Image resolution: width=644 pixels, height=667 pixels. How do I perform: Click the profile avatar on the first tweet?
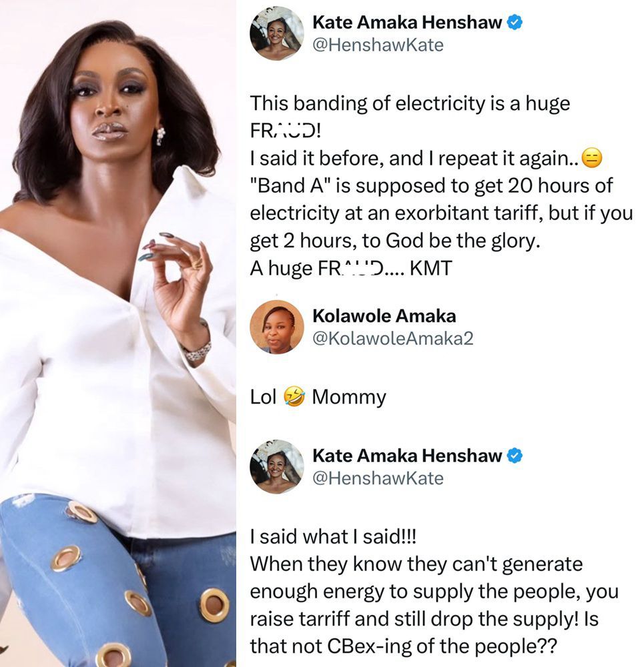277,33
